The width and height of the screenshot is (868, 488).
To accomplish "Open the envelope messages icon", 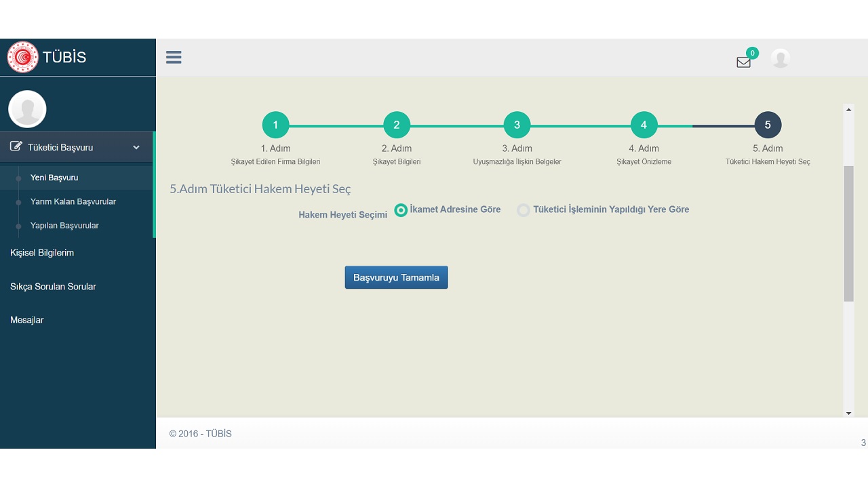I will point(743,62).
